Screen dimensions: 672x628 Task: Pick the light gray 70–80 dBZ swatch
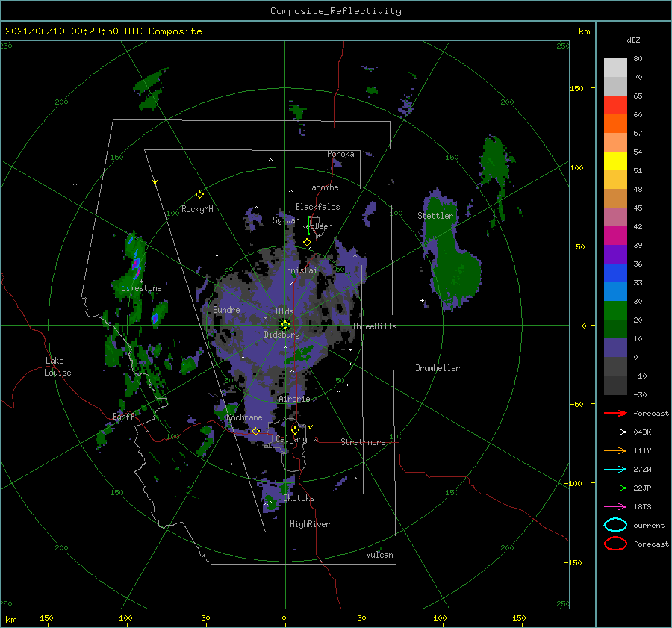pyautogui.click(x=615, y=68)
